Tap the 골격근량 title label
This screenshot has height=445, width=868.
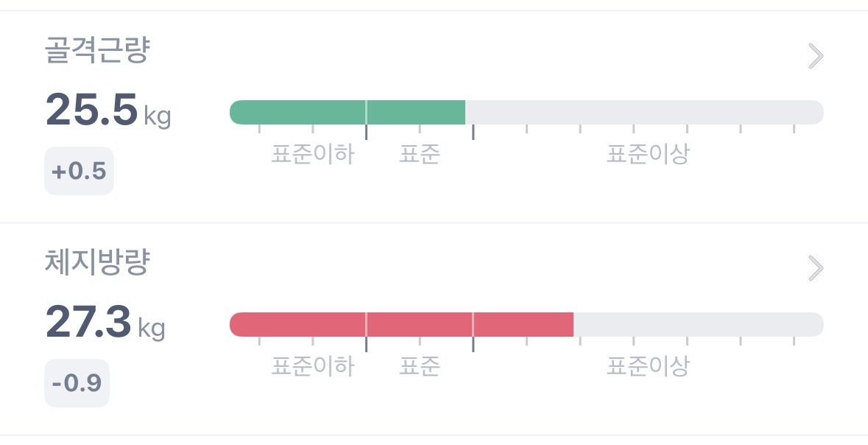coord(97,51)
